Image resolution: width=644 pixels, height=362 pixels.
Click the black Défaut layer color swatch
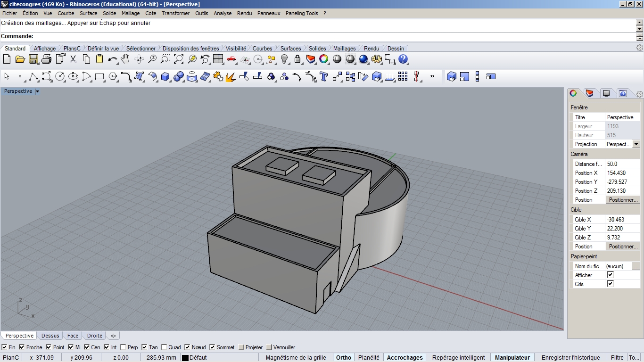tap(185, 358)
